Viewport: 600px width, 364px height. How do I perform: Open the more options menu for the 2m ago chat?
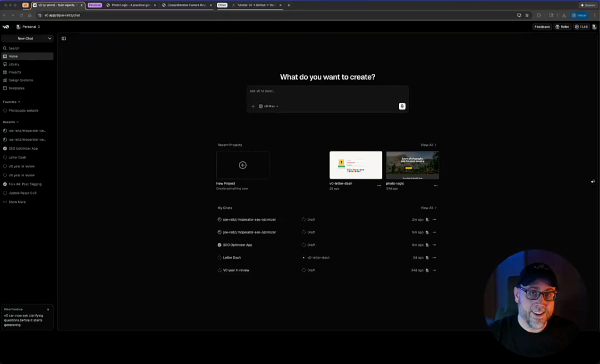tap(434, 220)
